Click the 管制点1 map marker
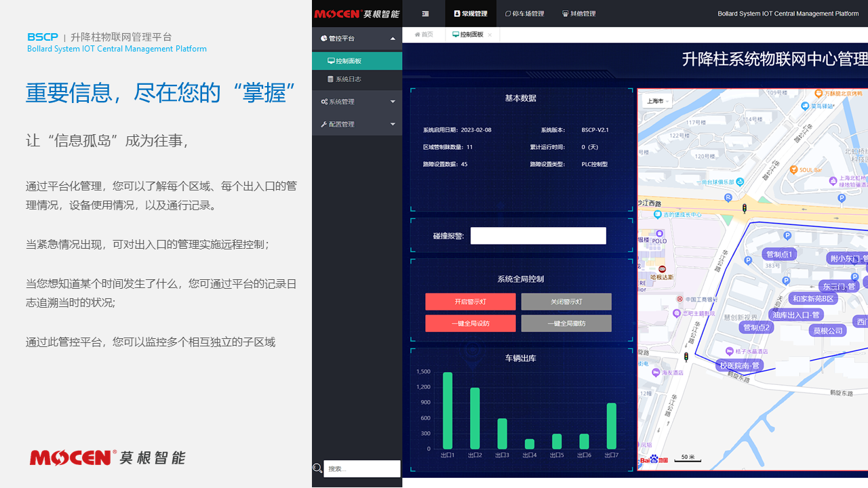868x488 pixels. (778, 255)
